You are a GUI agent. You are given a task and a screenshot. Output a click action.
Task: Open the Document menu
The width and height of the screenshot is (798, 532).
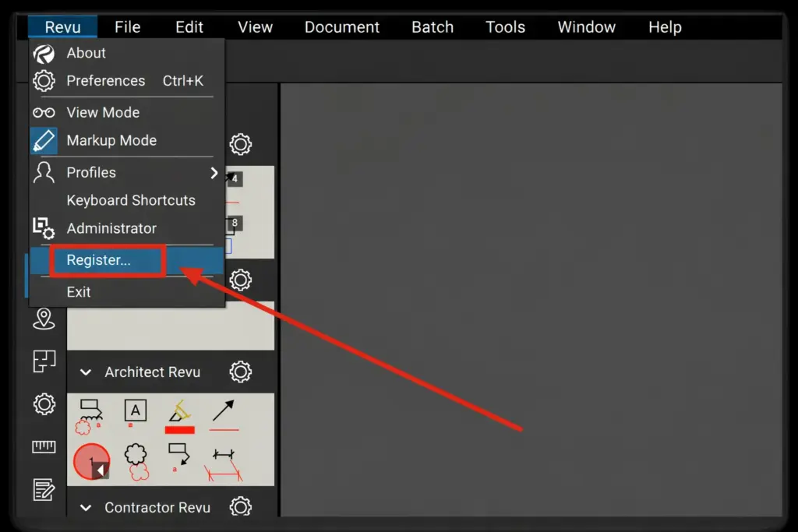pos(342,26)
